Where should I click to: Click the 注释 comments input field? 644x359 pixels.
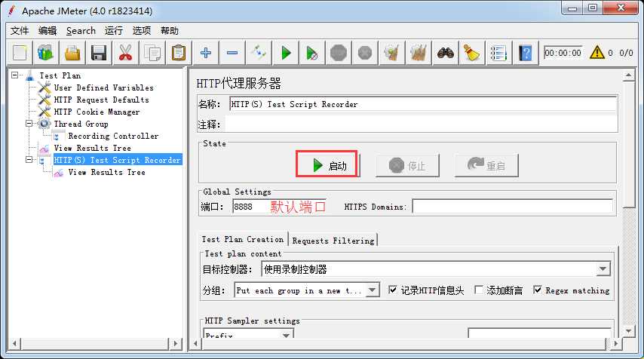coord(421,124)
